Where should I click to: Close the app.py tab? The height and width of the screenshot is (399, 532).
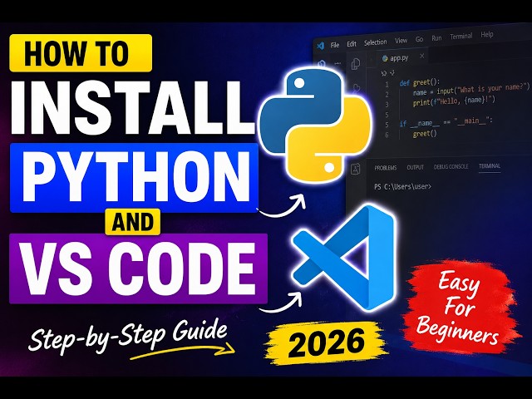pyautogui.click(x=422, y=56)
